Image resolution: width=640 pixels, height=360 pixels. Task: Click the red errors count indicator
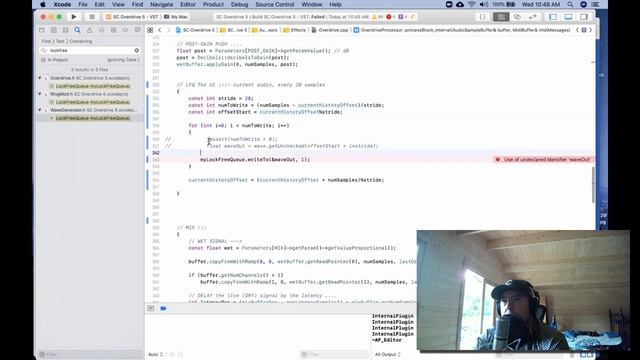point(391,17)
